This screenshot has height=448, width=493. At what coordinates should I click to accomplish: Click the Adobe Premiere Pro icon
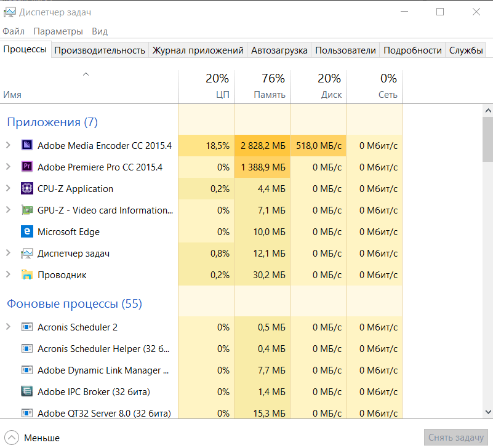(x=27, y=166)
